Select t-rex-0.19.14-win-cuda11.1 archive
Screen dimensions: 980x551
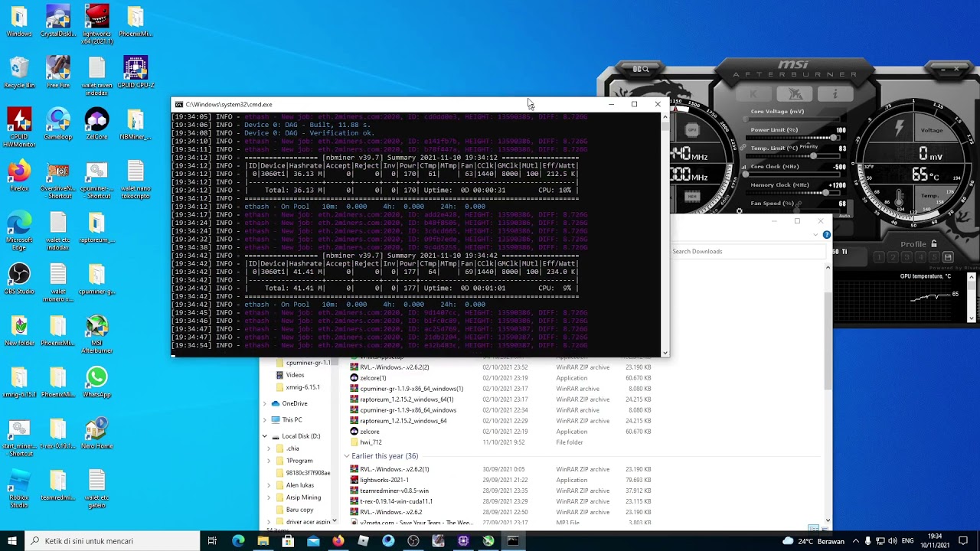pos(396,501)
